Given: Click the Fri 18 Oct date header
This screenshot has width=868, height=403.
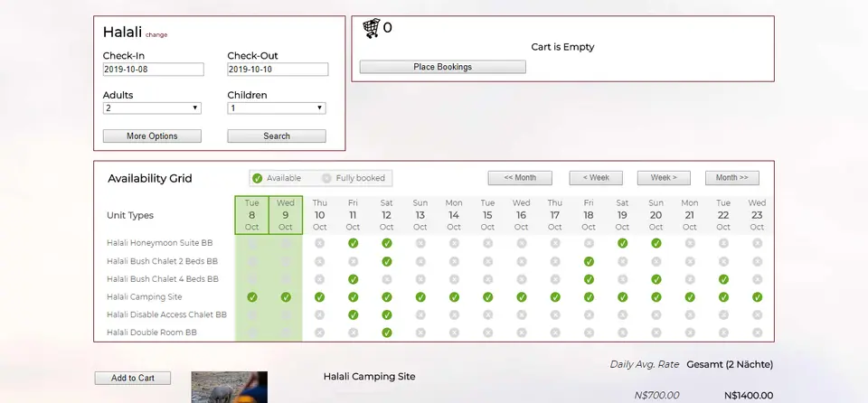Looking at the screenshot, I should click(589, 215).
